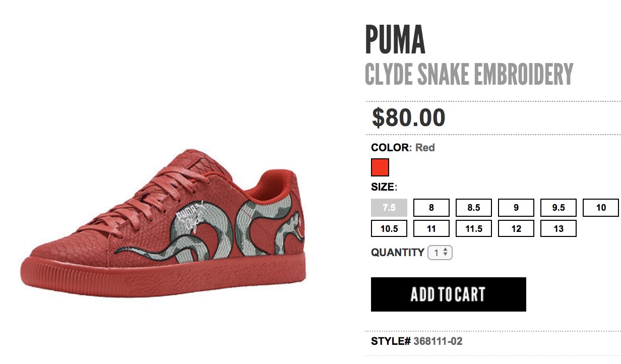
Task: Click the Clyde Snake Embroidery product title
Action: (x=469, y=75)
